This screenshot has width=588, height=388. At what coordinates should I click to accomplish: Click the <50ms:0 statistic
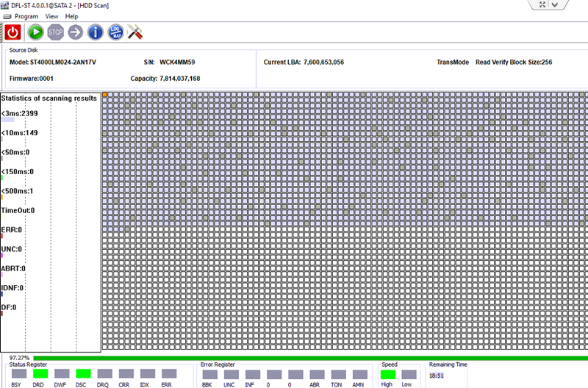(x=15, y=153)
